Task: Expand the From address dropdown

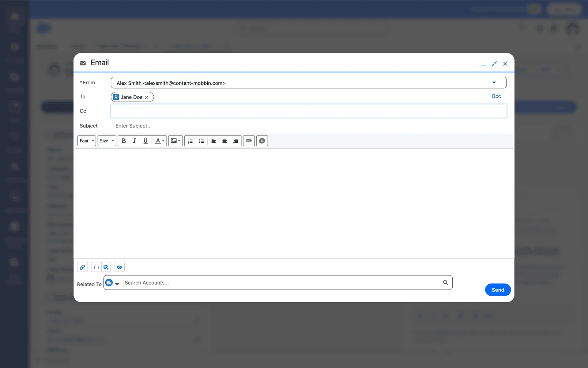Action: tap(494, 82)
